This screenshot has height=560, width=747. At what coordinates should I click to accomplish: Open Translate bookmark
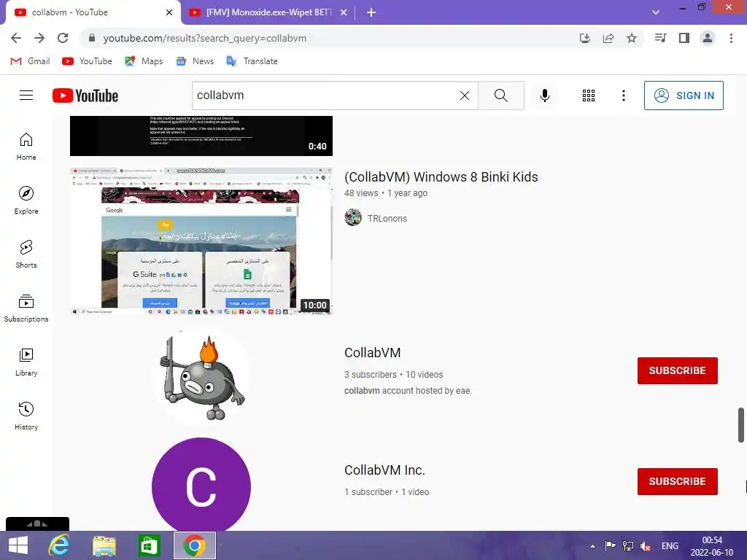252,61
